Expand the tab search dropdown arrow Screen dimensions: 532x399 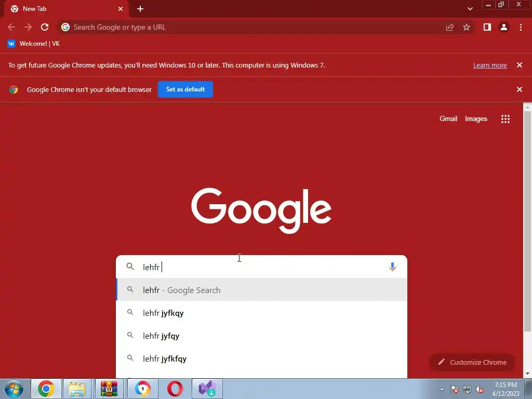(470, 9)
